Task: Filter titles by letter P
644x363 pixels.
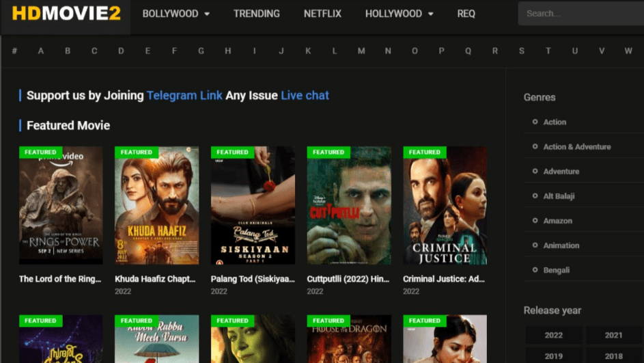Action: (441, 51)
